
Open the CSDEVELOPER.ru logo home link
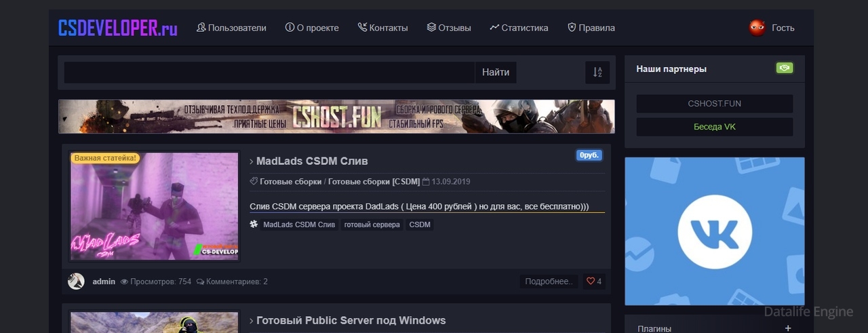point(118,28)
